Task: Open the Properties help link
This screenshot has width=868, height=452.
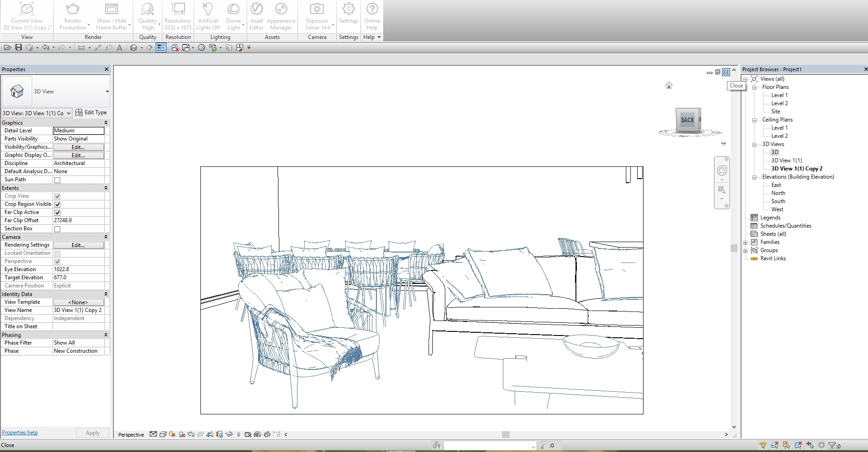Action: click(20, 432)
